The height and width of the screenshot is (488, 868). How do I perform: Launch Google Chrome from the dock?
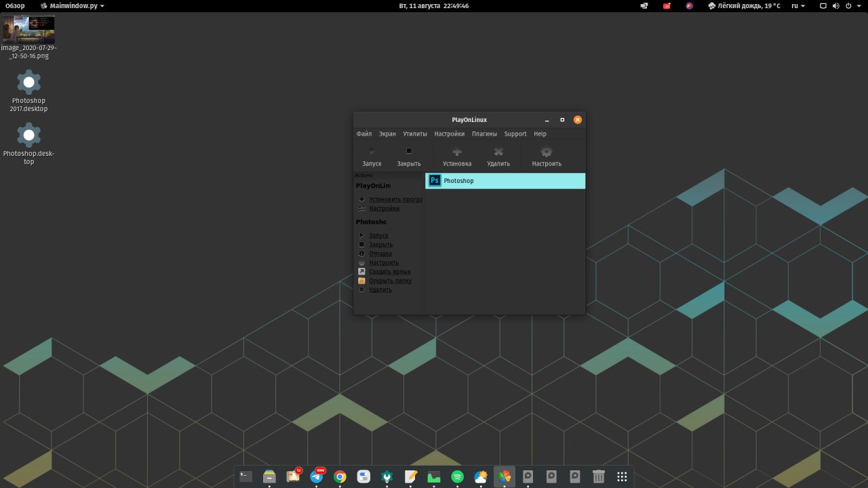(x=340, y=476)
